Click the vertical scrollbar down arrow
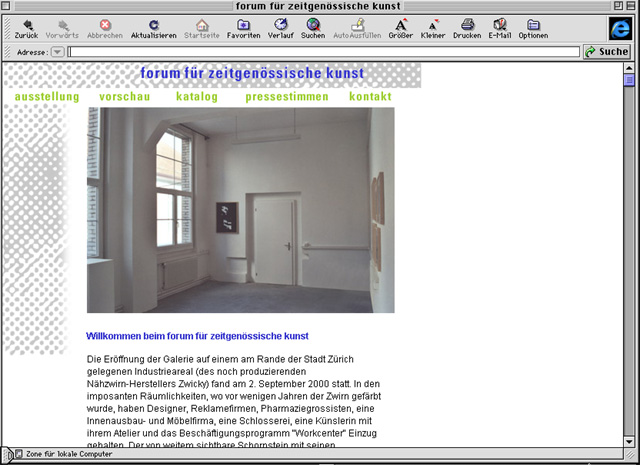640x465 pixels. point(629,439)
